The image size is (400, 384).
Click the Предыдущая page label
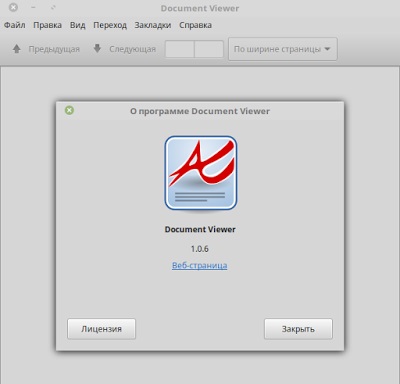coord(54,49)
